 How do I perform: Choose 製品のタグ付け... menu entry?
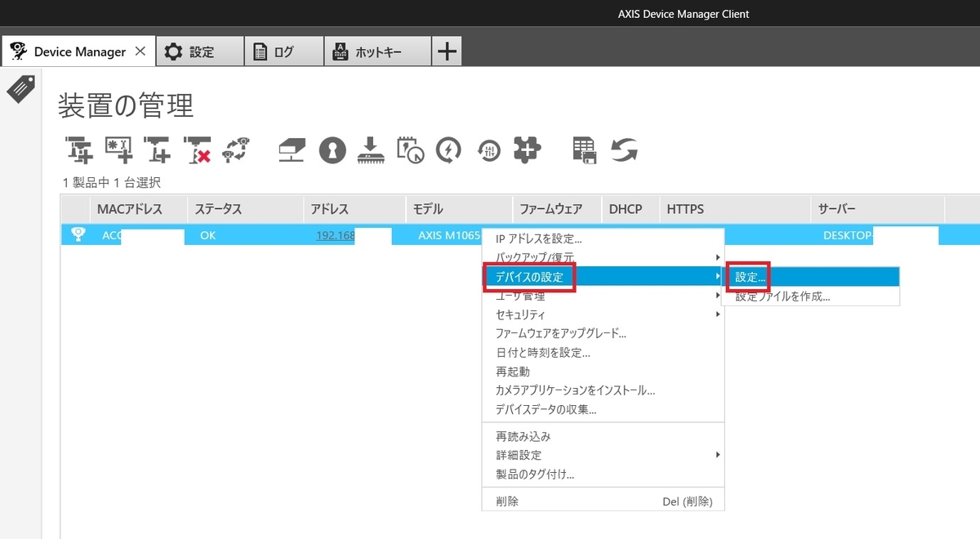[603, 474]
